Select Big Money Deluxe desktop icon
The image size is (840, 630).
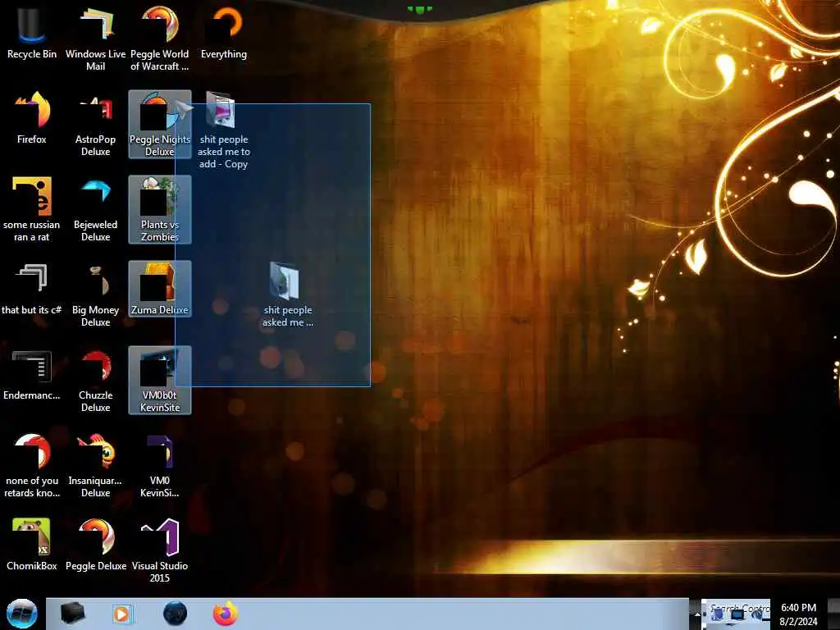95,294
